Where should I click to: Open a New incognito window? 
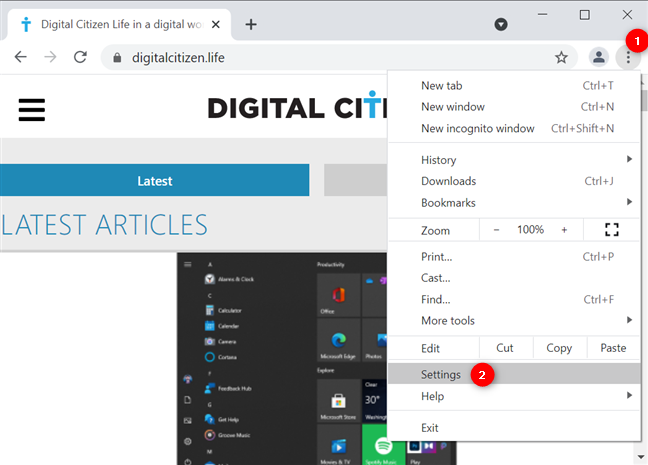click(x=514, y=129)
